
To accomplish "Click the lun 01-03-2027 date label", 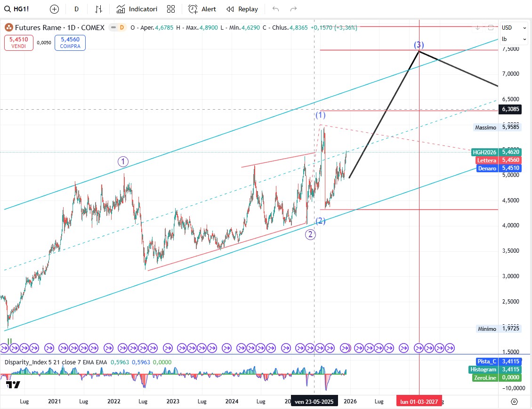I will pyautogui.click(x=419, y=401).
